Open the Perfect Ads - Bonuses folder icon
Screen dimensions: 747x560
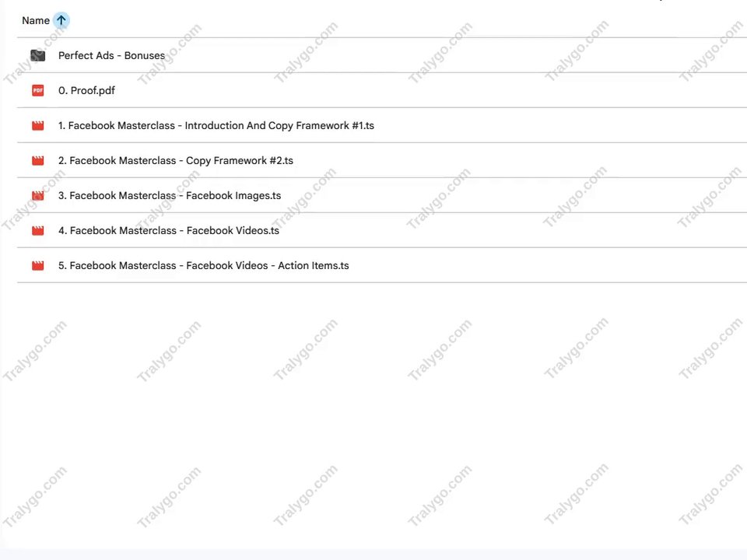37,56
